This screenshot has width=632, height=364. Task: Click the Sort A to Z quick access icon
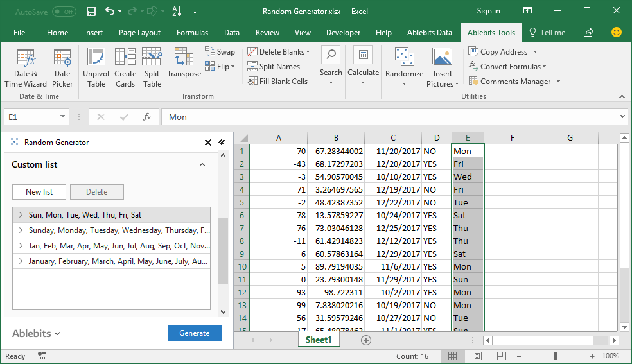pos(177,12)
